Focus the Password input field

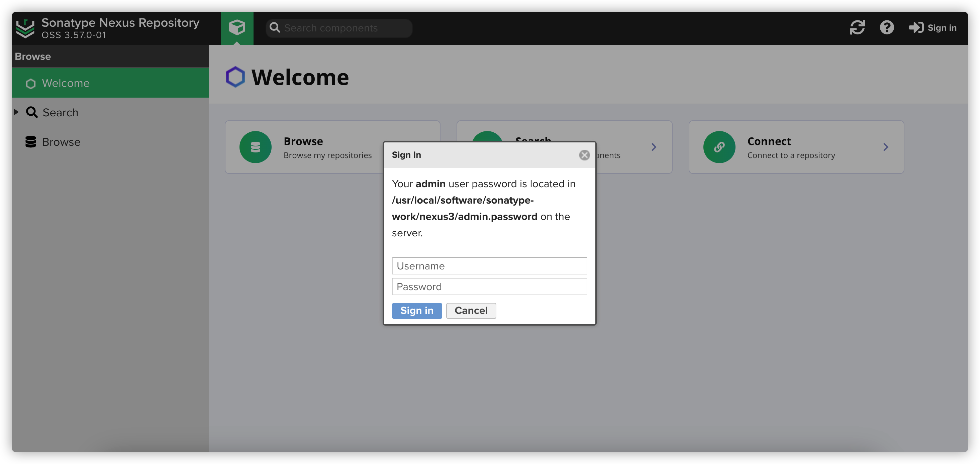pyautogui.click(x=489, y=287)
